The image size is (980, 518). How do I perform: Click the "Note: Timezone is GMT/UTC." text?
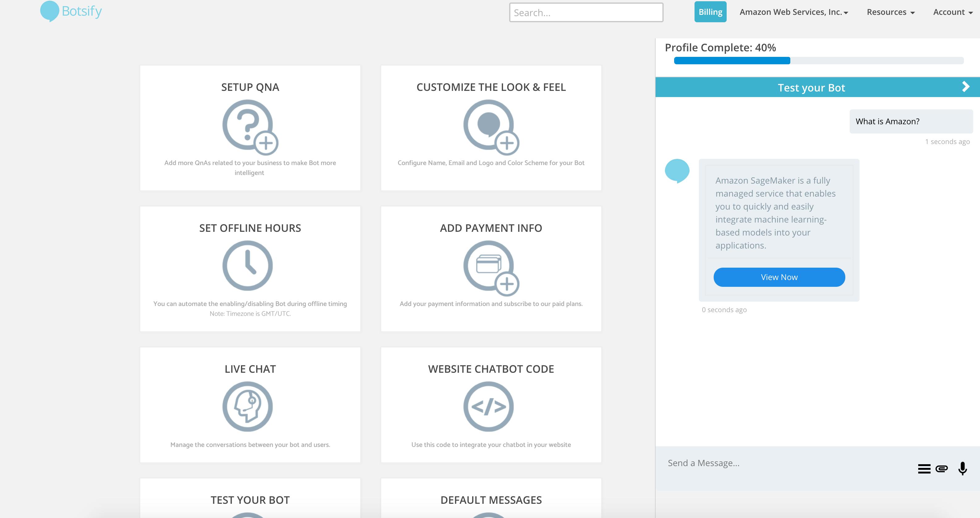[x=250, y=314]
